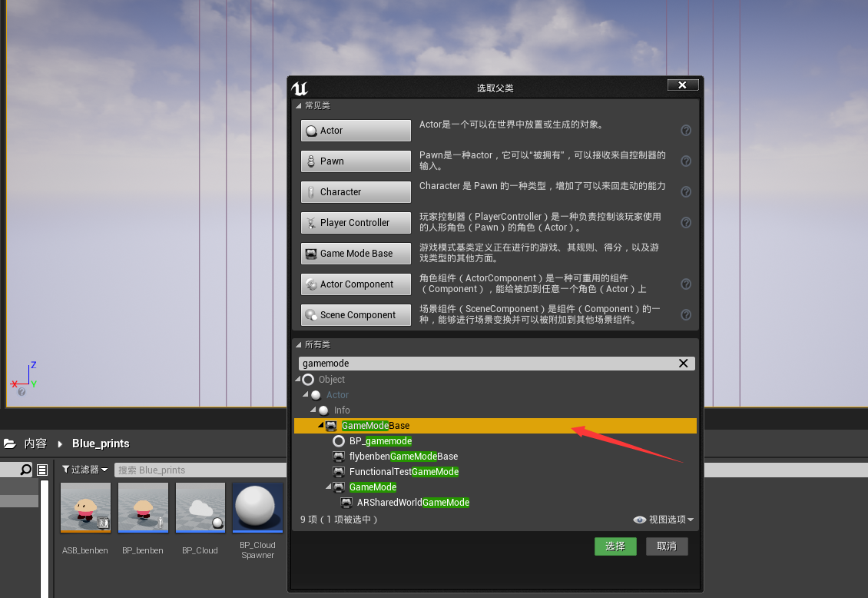Choose the Game Mode Base class button

point(356,254)
